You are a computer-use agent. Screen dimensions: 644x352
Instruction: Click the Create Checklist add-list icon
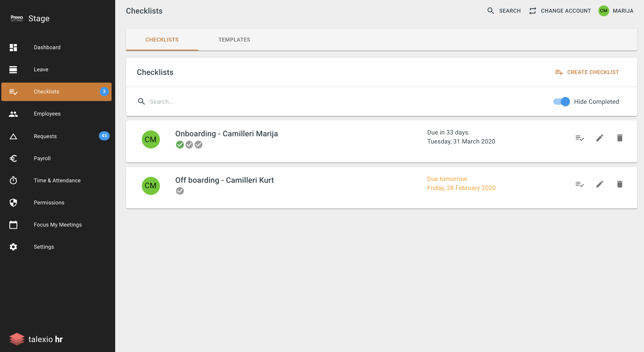tap(559, 72)
